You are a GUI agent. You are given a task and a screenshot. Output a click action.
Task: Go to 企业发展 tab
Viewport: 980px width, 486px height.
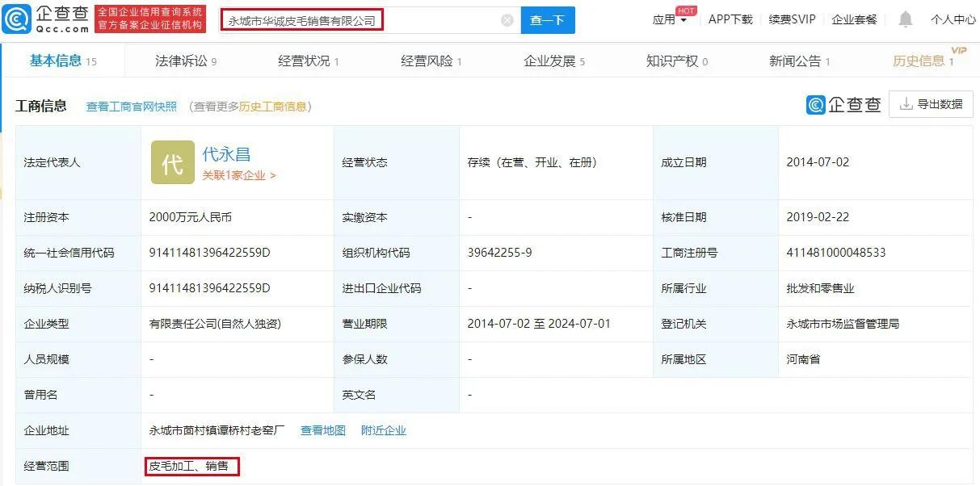pos(553,61)
